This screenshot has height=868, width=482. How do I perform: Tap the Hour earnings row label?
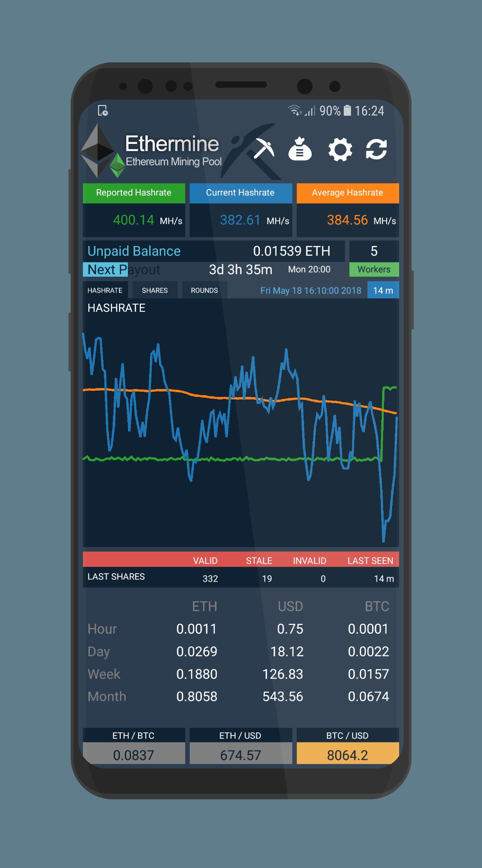pyautogui.click(x=102, y=629)
